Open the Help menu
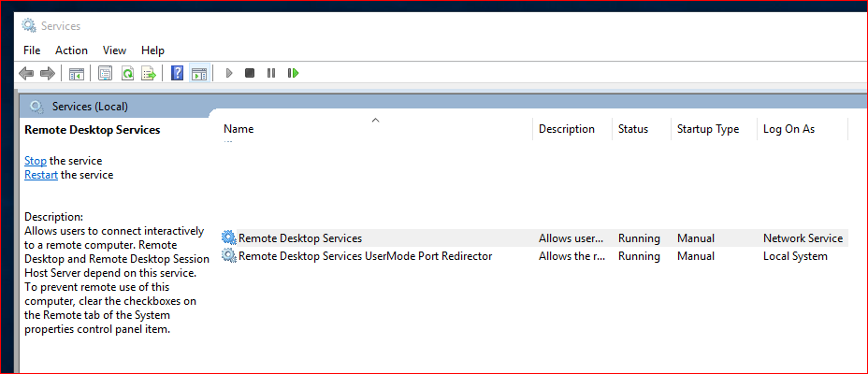868x374 pixels. coord(152,50)
